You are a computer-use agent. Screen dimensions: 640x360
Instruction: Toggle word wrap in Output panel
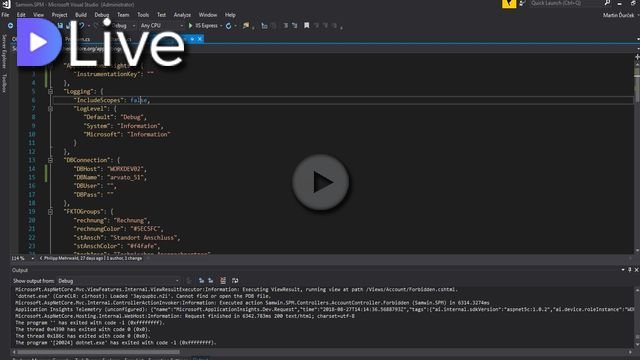click(235, 280)
